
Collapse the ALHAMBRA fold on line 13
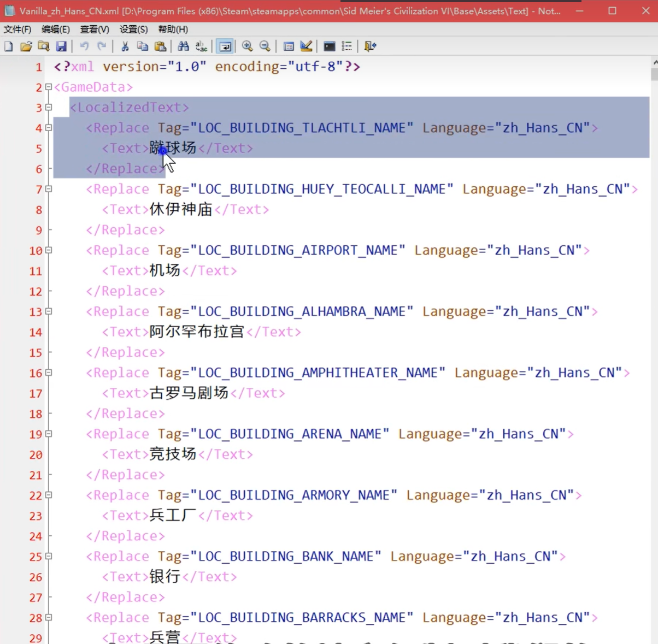point(49,311)
